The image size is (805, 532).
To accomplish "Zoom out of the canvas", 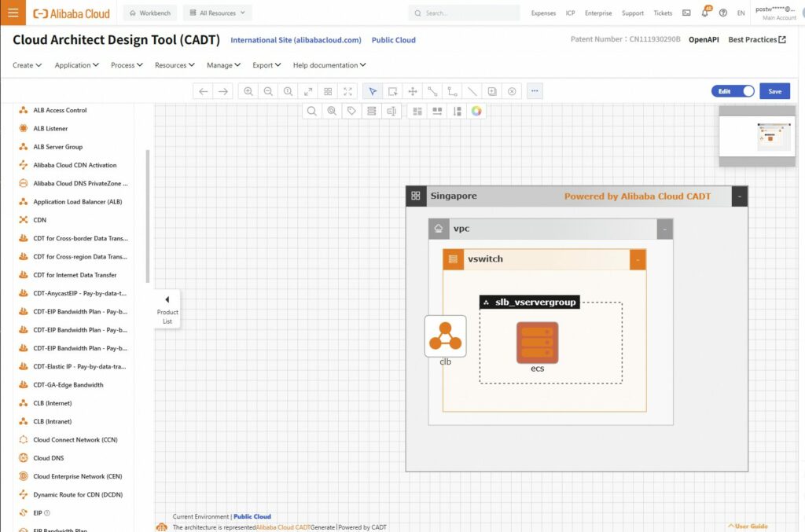I will tap(268, 91).
